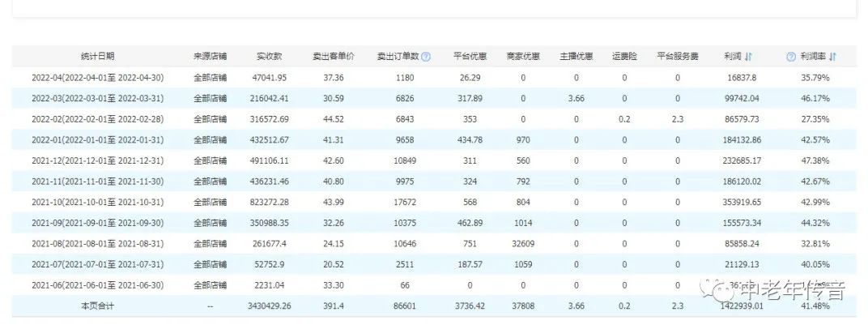Screen dimensions: 868x329
Task: Sort the table by the 利润 sort icon
Action: 748,57
